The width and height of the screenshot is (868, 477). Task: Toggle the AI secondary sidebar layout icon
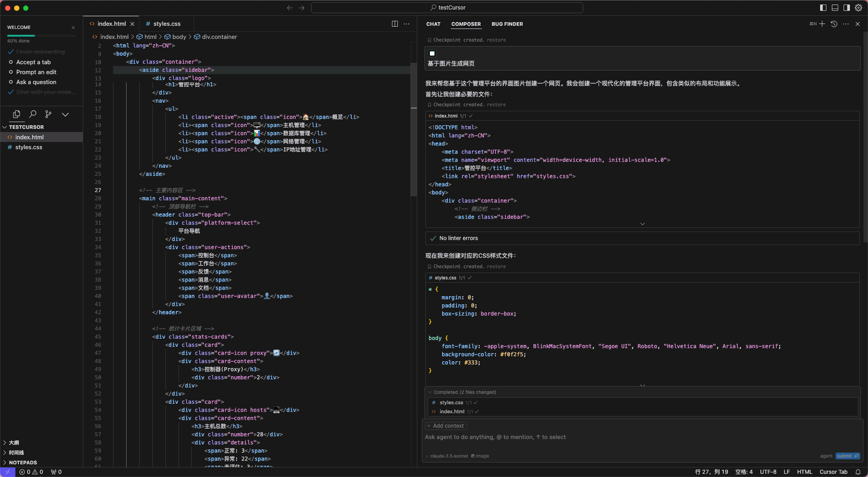point(846,8)
